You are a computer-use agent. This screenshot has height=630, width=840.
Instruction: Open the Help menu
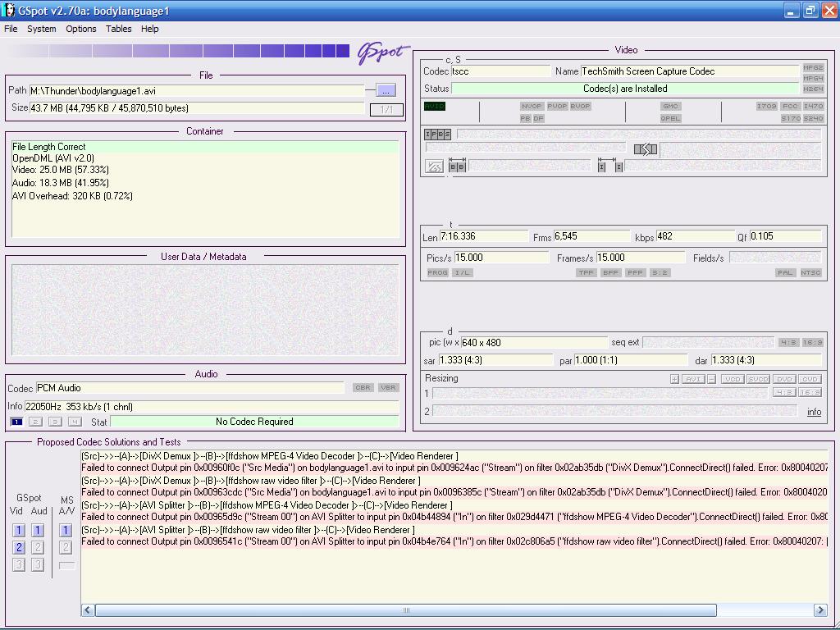[x=150, y=29]
